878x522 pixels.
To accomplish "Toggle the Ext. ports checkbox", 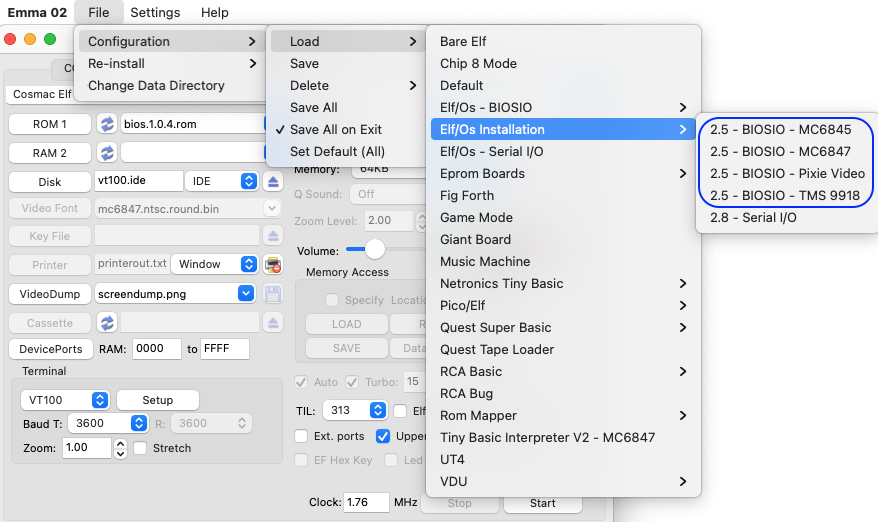I will (301, 436).
